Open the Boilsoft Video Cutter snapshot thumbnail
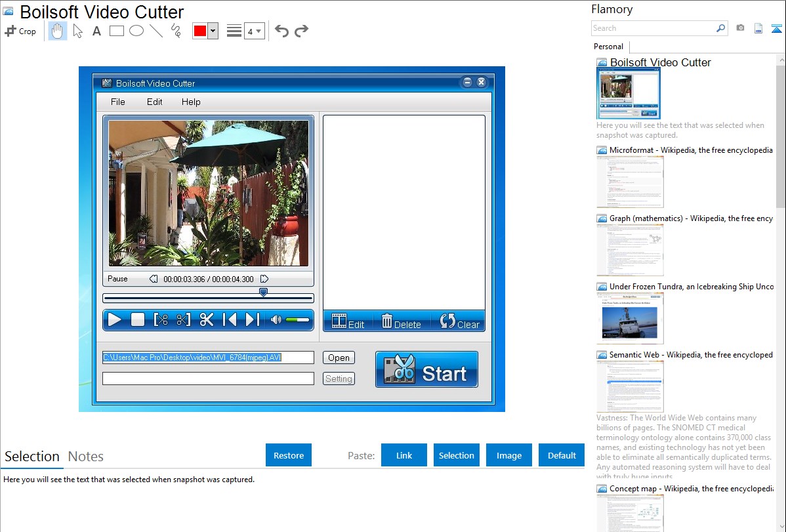 click(x=629, y=94)
